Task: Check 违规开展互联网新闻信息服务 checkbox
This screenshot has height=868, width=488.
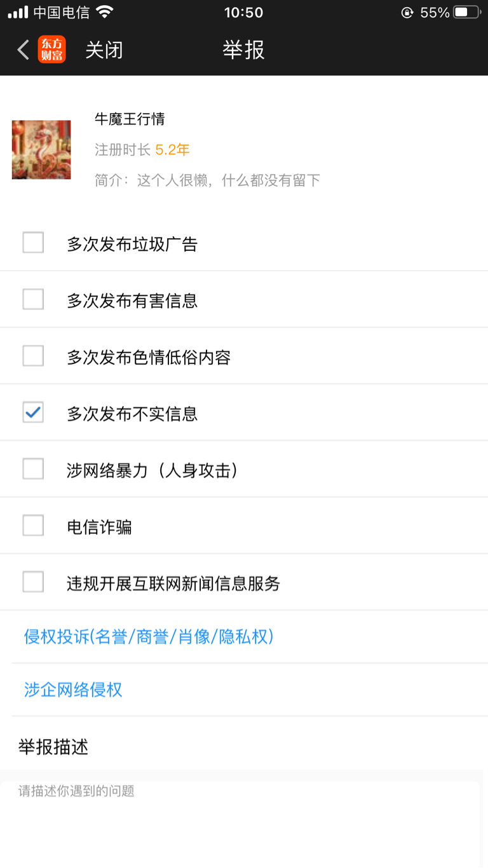Action: click(33, 582)
